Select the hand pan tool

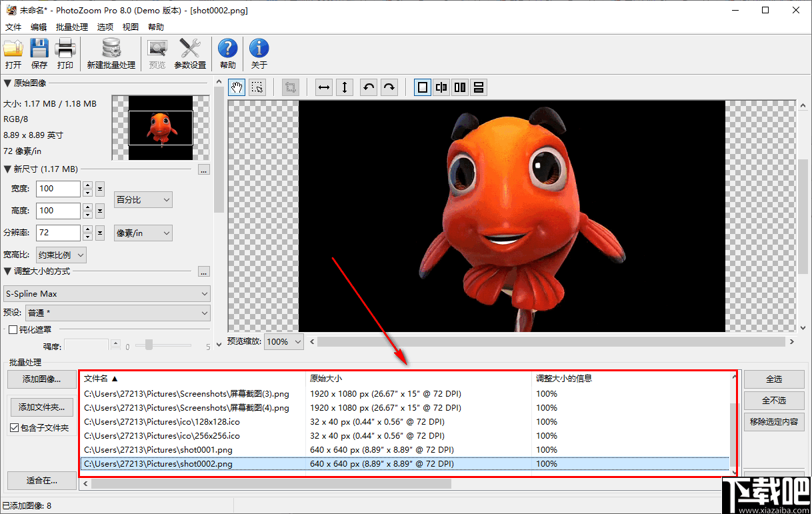tap(237, 87)
